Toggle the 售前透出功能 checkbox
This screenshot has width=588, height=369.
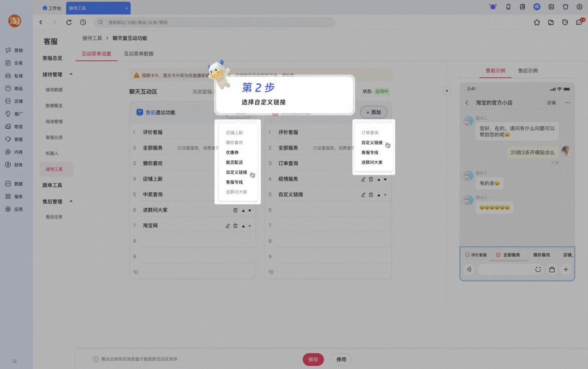pos(140,112)
